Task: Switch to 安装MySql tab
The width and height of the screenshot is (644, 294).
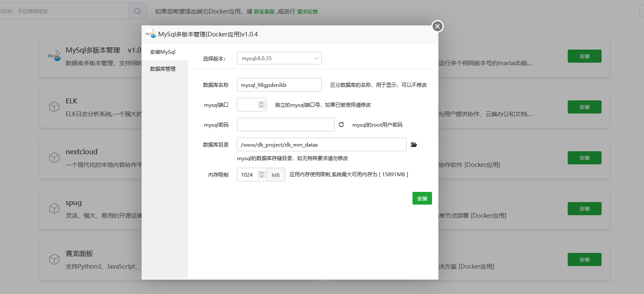Action: (x=165, y=52)
